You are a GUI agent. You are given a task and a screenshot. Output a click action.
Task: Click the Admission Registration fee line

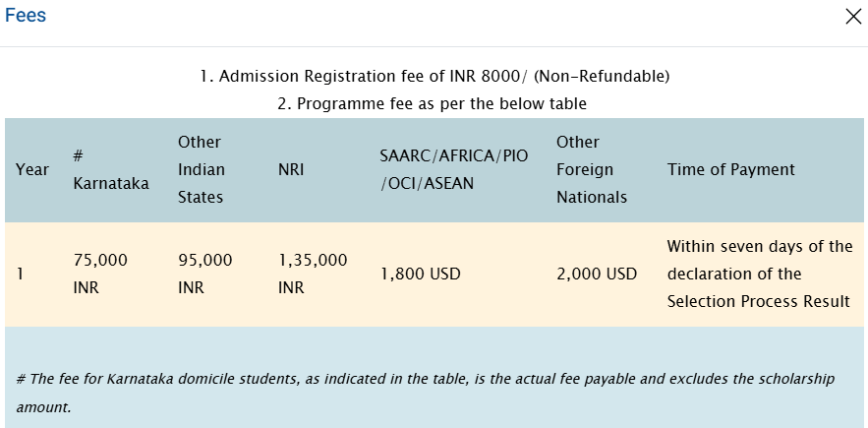[434, 76]
